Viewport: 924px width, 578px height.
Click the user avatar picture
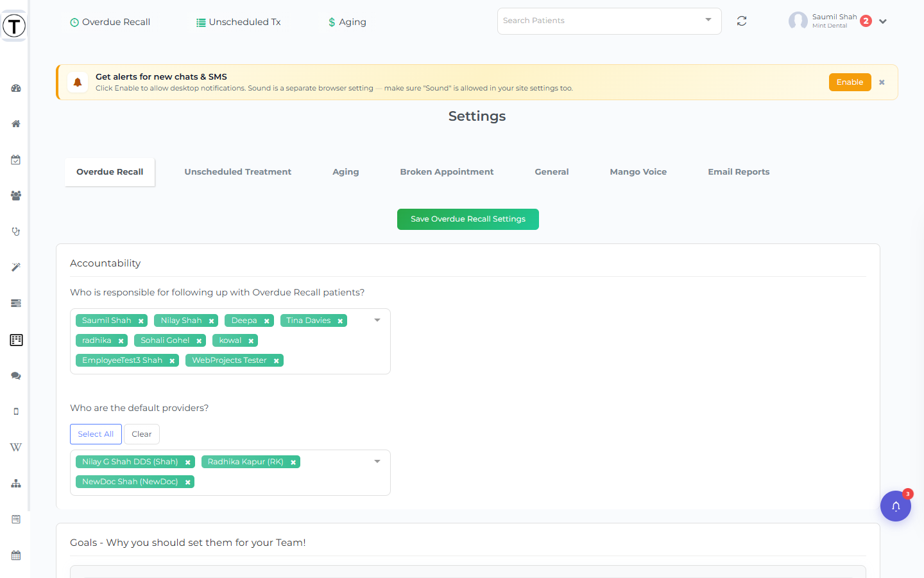[798, 21]
